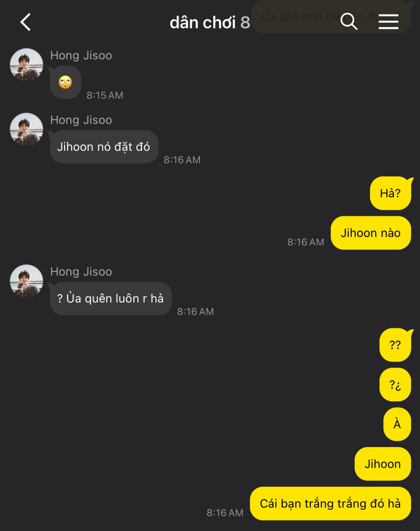Select '? Ủa quên luôn r hả' bubble
This screenshot has width=420, height=531.
(111, 299)
